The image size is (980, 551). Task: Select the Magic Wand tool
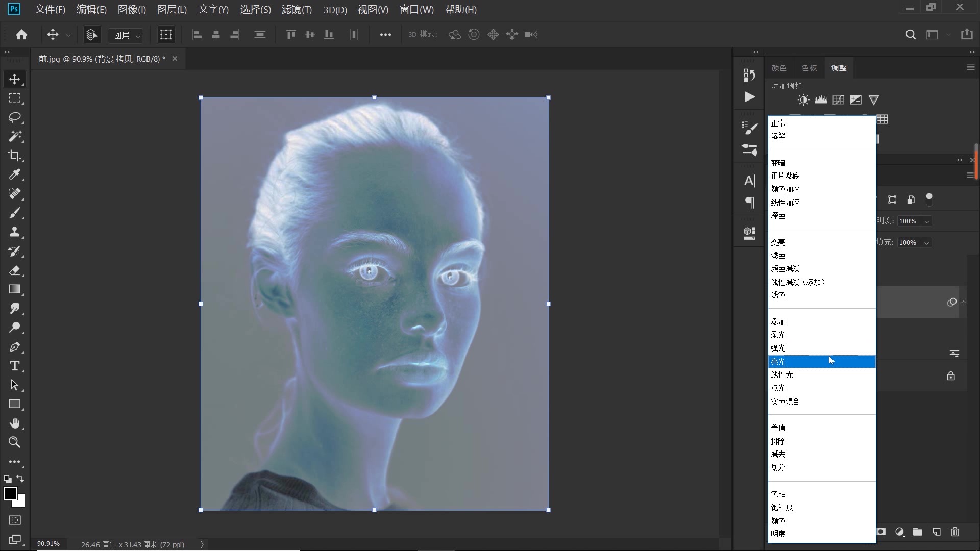pyautogui.click(x=14, y=136)
